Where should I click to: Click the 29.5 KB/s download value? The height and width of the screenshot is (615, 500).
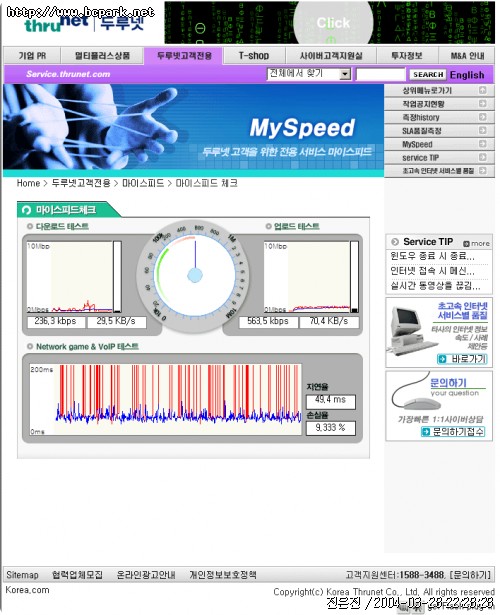[x=116, y=321]
